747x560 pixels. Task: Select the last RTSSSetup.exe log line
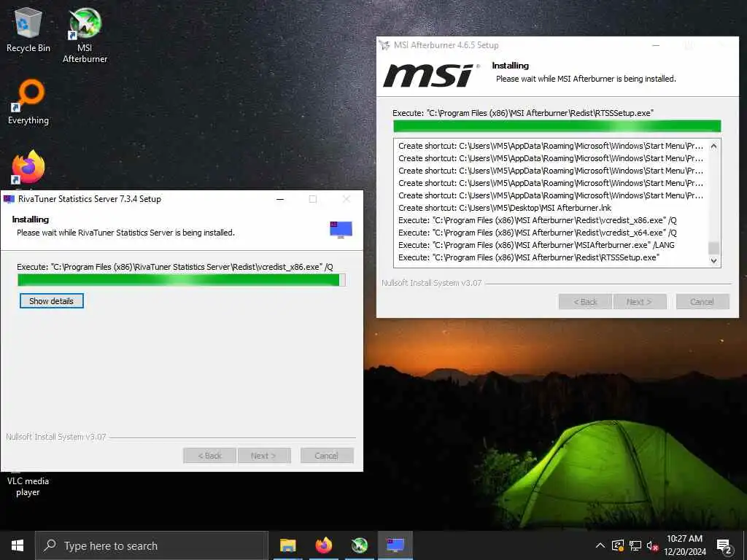[x=529, y=257]
